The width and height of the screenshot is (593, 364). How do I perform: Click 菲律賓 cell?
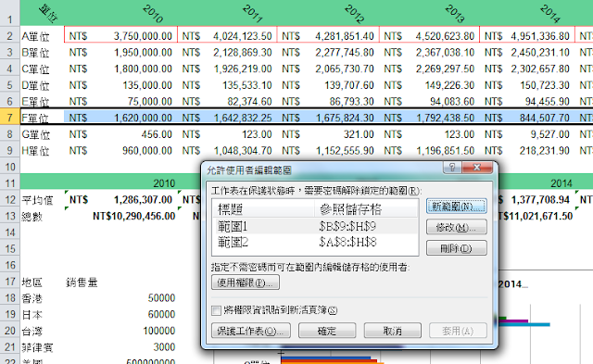coord(37,347)
